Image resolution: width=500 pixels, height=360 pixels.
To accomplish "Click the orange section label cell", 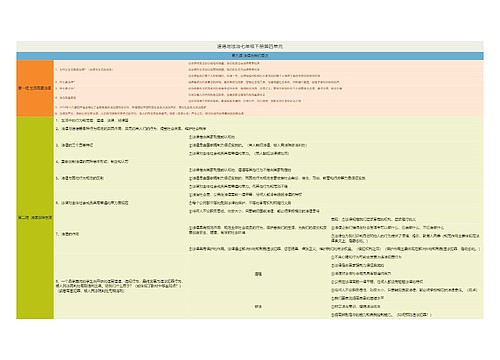I will (x=35, y=88).
